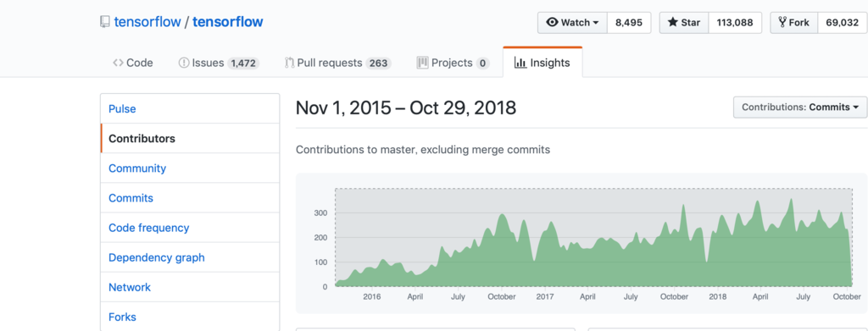Click the star icon on Star button
868x331 pixels.
pos(672,23)
